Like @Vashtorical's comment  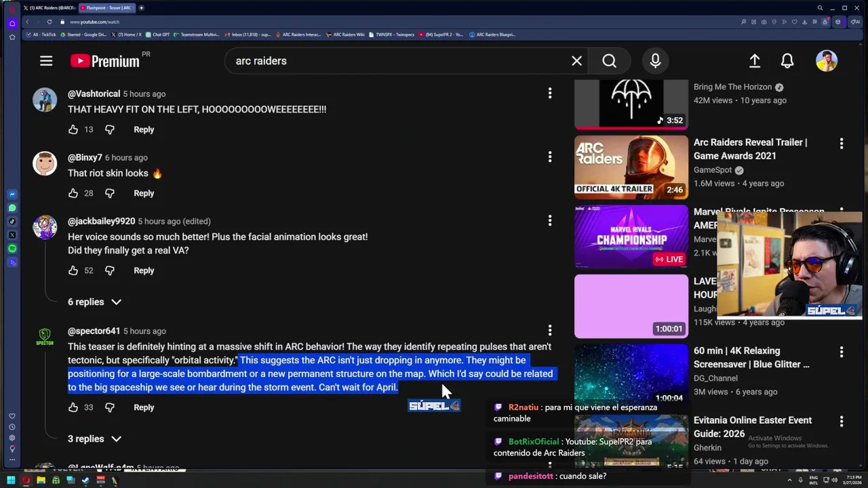73,129
